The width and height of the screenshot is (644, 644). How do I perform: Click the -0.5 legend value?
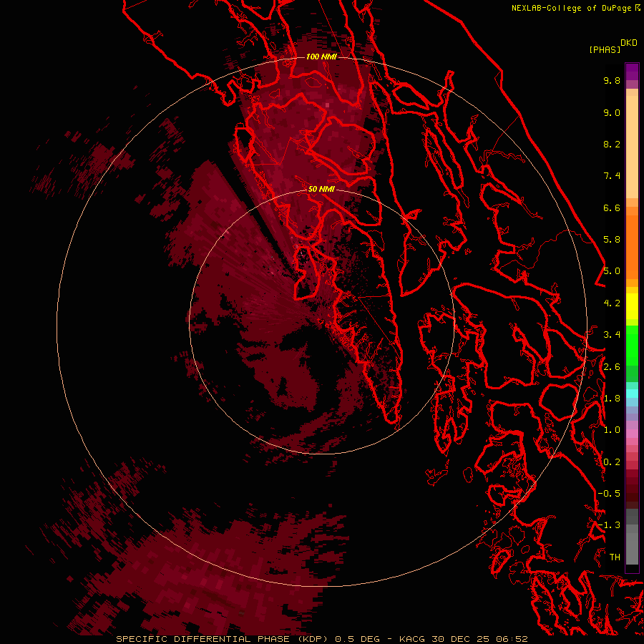pyautogui.click(x=609, y=494)
